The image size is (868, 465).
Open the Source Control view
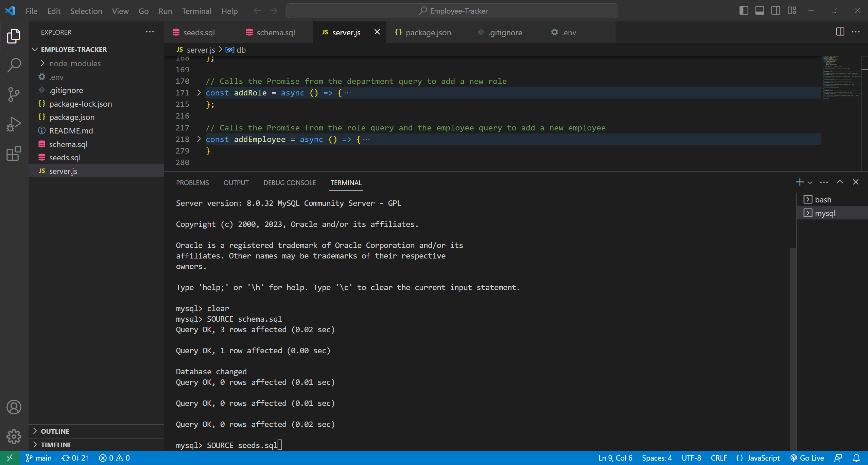(14, 94)
